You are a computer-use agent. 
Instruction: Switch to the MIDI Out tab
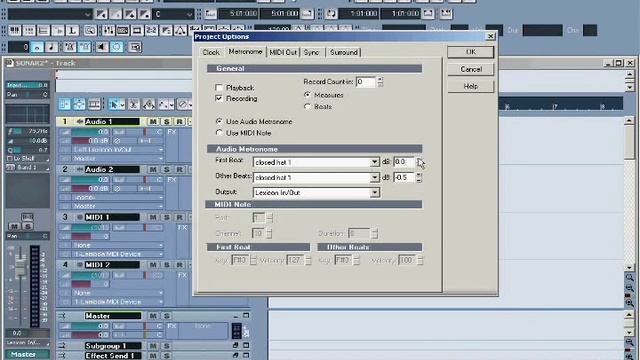283,53
